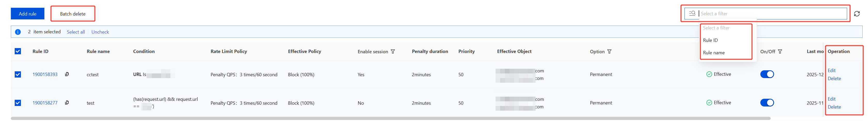
Task: Open the Option column filter icon
Action: (609, 51)
